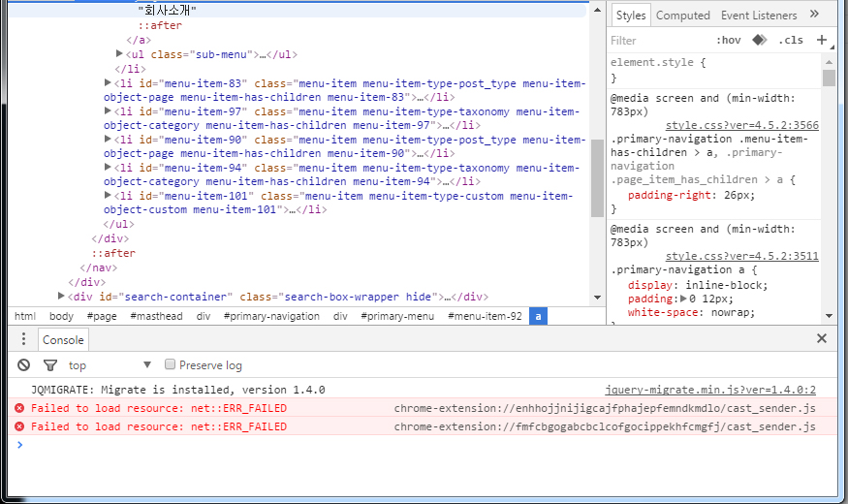This screenshot has width=848, height=504.
Task: Expand the li menu-item-97 node
Action: click(108, 110)
